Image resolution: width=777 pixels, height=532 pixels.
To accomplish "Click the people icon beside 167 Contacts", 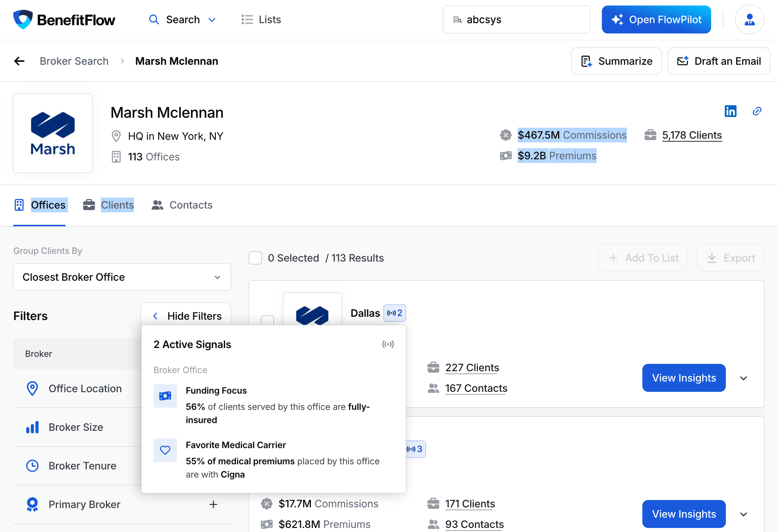I will [433, 388].
